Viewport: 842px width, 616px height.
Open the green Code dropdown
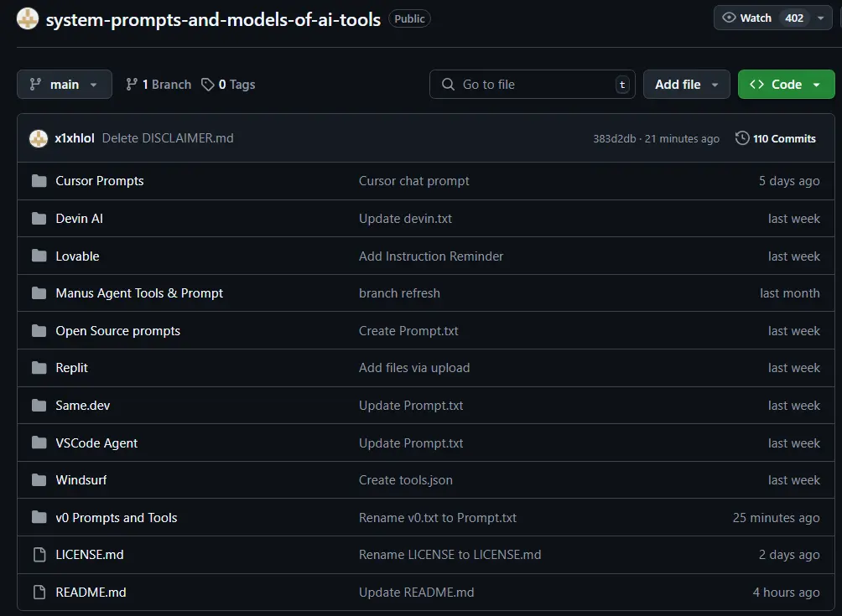[x=786, y=85]
